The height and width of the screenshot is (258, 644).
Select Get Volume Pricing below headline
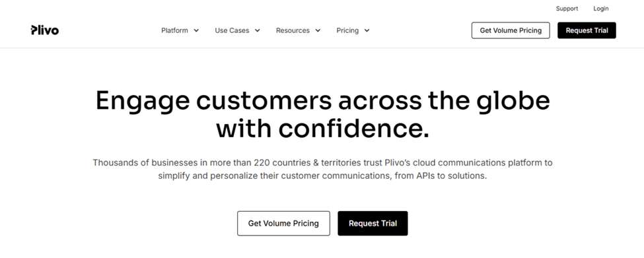click(283, 224)
